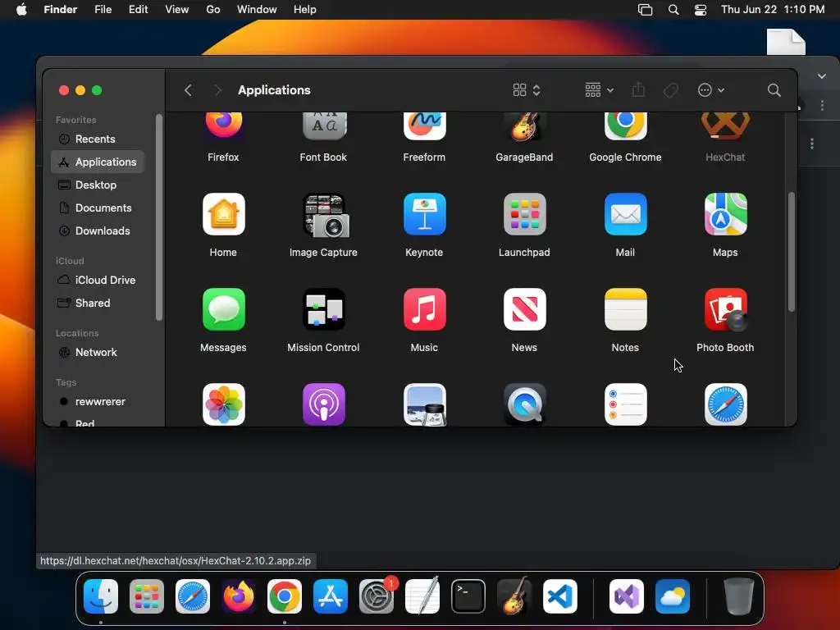Open the Go menu
Image resolution: width=840 pixels, height=630 pixels.
[213, 10]
